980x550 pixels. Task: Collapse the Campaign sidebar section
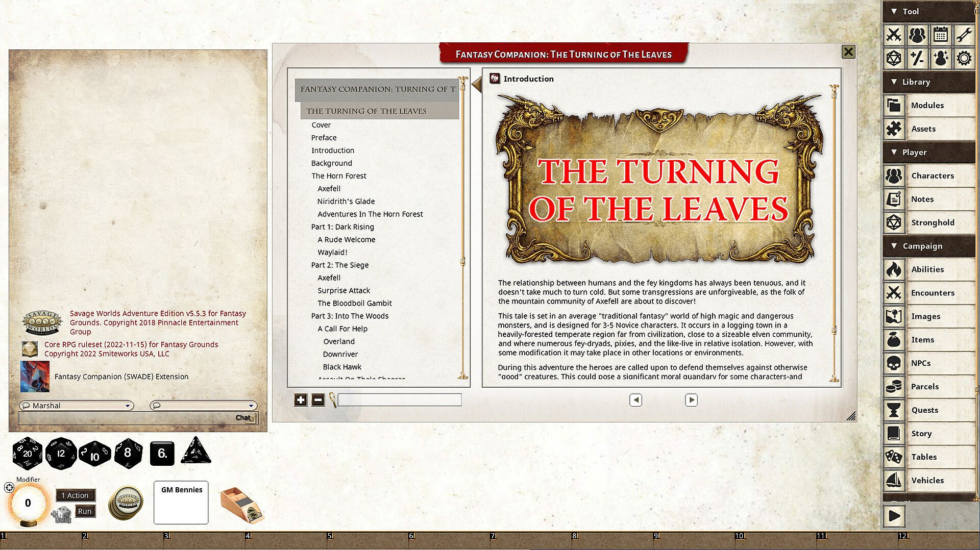pos(894,246)
